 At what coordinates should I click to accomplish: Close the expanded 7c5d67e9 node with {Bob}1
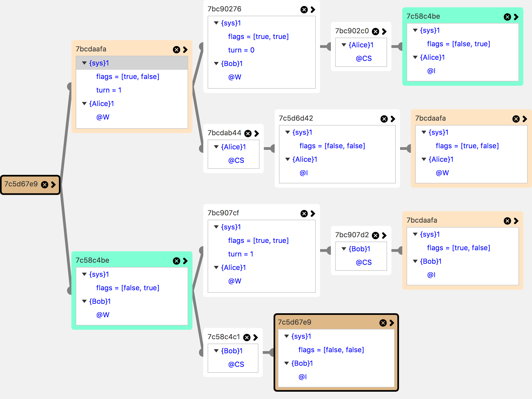(x=383, y=323)
